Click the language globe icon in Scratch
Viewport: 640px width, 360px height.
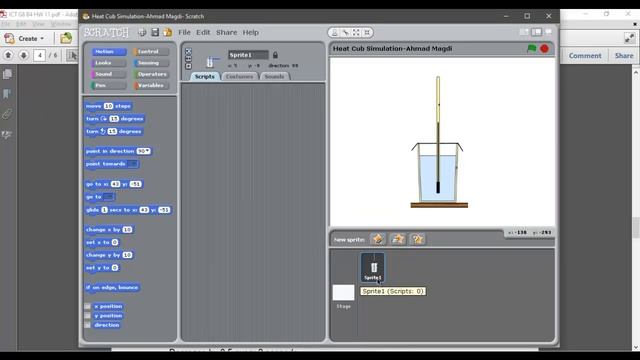tap(142, 32)
